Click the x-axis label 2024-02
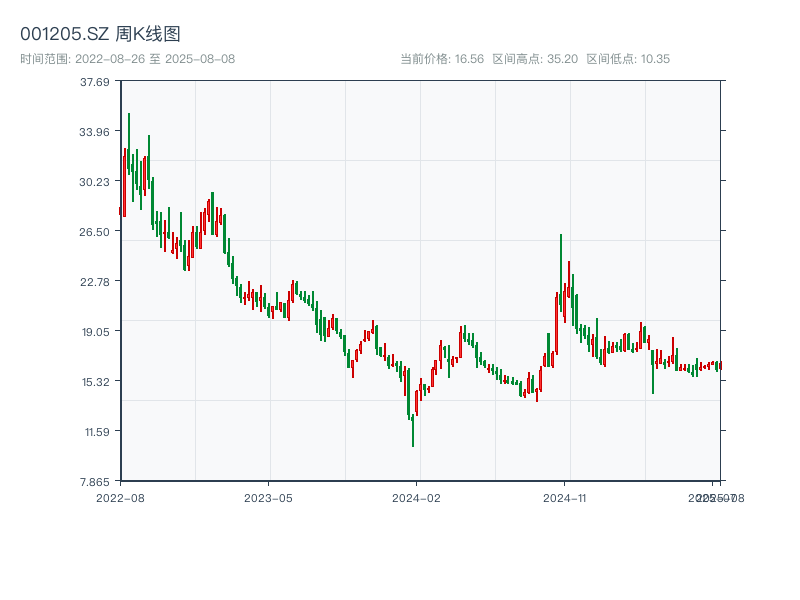 (416, 498)
